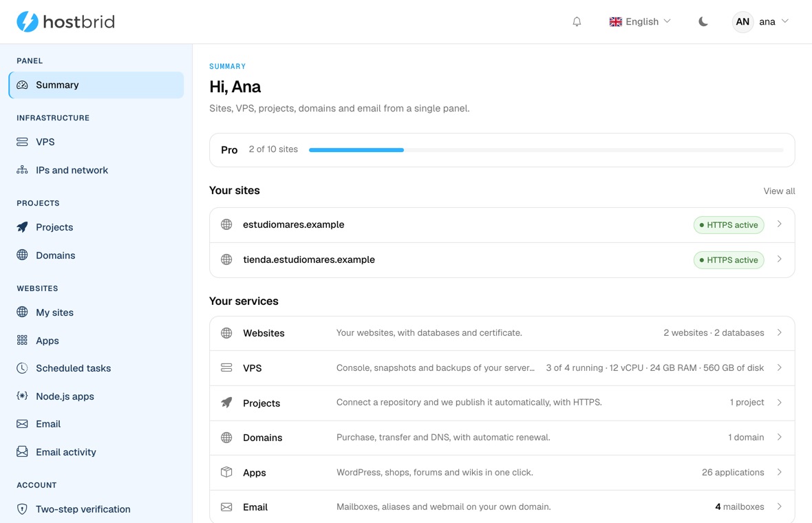Go to Projects in the sidebar
The height and width of the screenshot is (523, 812).
click(x=96, y=227)
